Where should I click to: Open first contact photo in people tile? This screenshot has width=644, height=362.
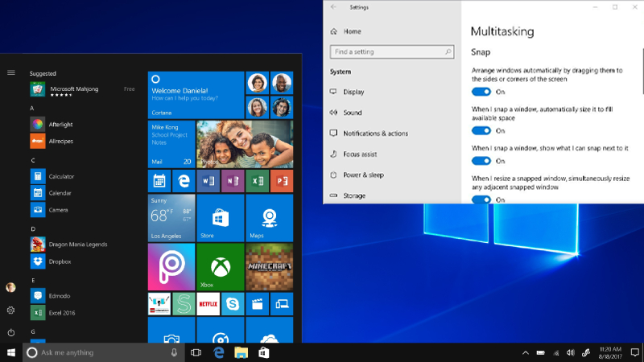(257, 83)
